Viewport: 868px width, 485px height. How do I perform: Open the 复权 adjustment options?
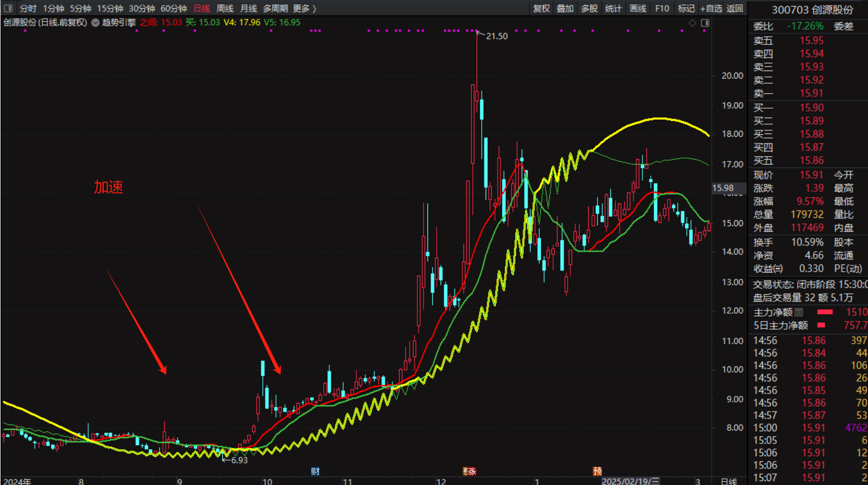pyautogui.click(x=541, y=8)
